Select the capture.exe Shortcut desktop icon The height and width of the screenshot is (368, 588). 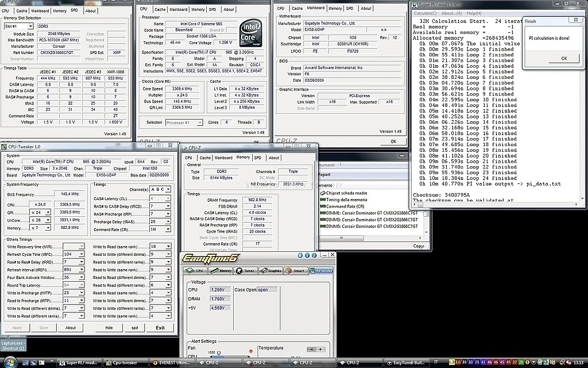click(x=13, y=345)
